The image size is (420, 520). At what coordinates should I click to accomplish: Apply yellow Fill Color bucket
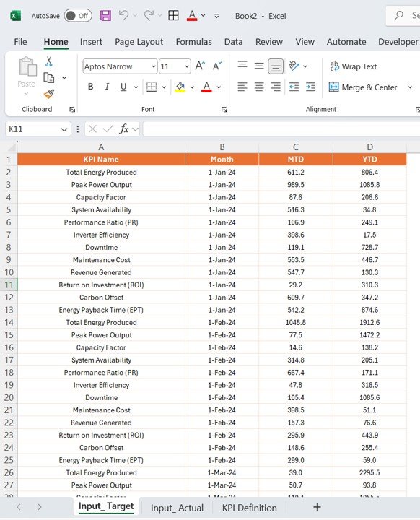click(x=180, y=87)
